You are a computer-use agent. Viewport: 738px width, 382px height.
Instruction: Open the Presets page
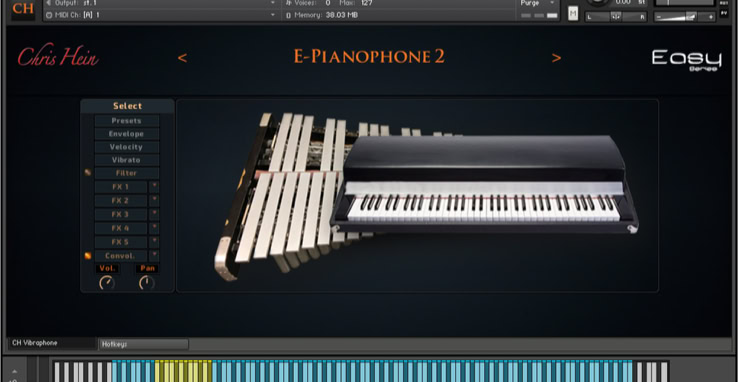tap(127, 120)
